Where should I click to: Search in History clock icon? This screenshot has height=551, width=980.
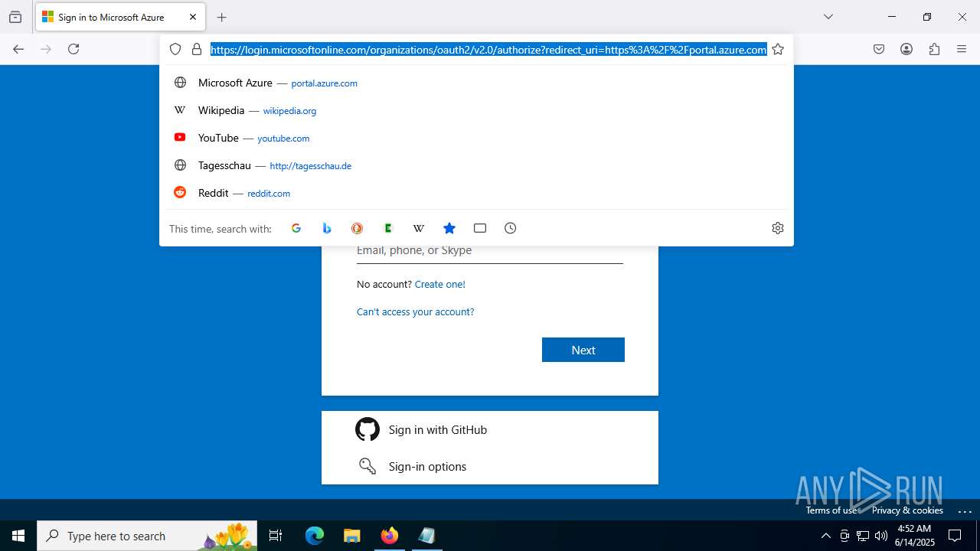(x=511, y=228)
